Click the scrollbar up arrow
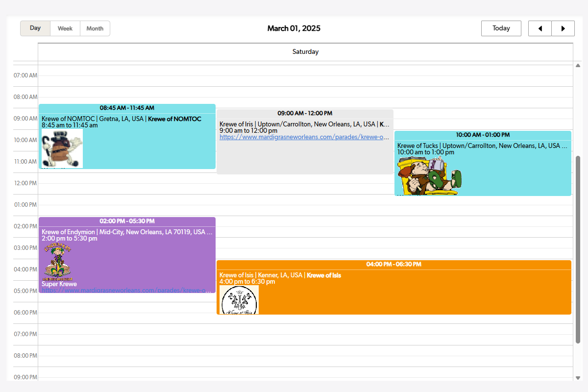Screen dimensions: 588x392 click(x=578, y=66)
